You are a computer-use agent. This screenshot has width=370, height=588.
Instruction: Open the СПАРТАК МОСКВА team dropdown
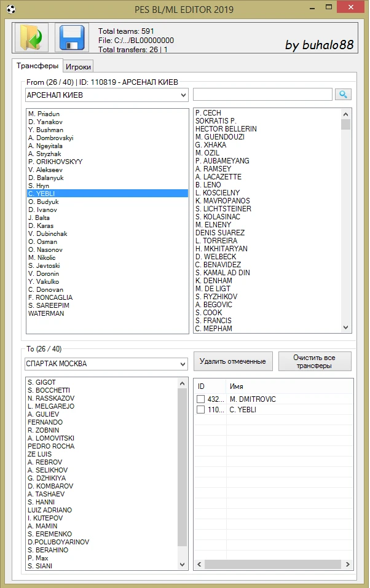point(106,364)
